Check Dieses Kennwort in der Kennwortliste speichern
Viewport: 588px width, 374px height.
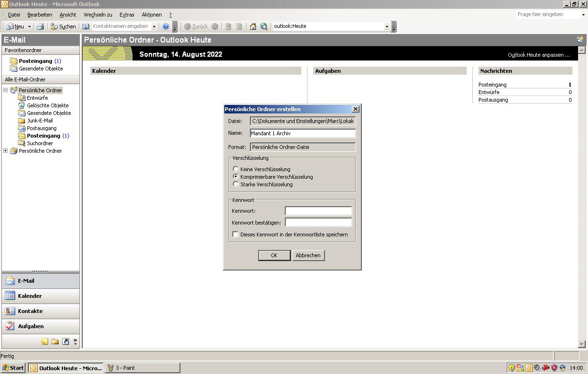point(236,235)
